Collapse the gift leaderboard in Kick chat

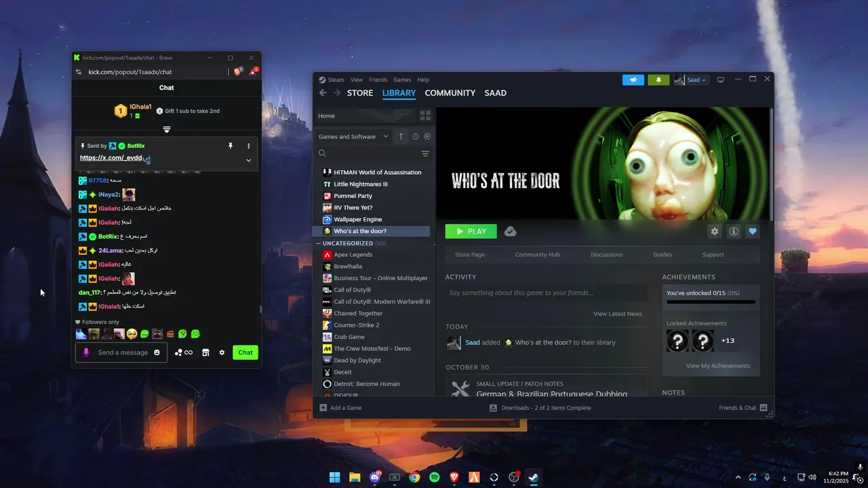167,129
